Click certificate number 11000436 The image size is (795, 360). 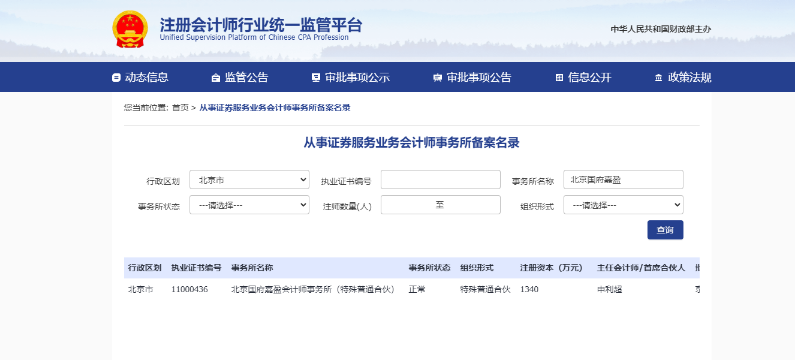189,290
